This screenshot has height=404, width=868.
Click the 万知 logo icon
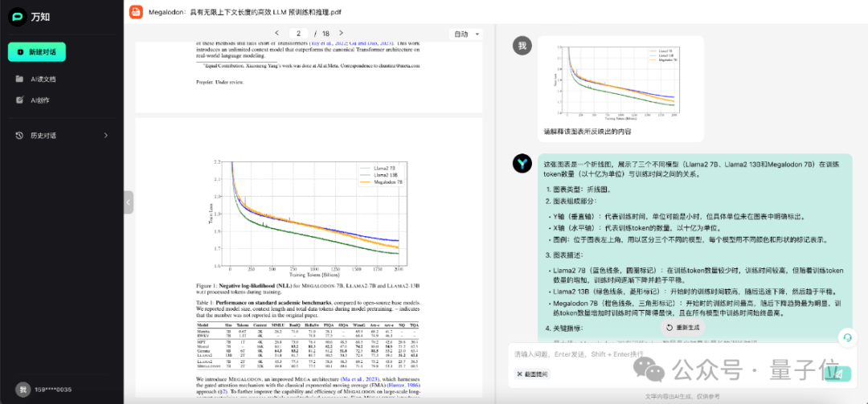point(18,17)
